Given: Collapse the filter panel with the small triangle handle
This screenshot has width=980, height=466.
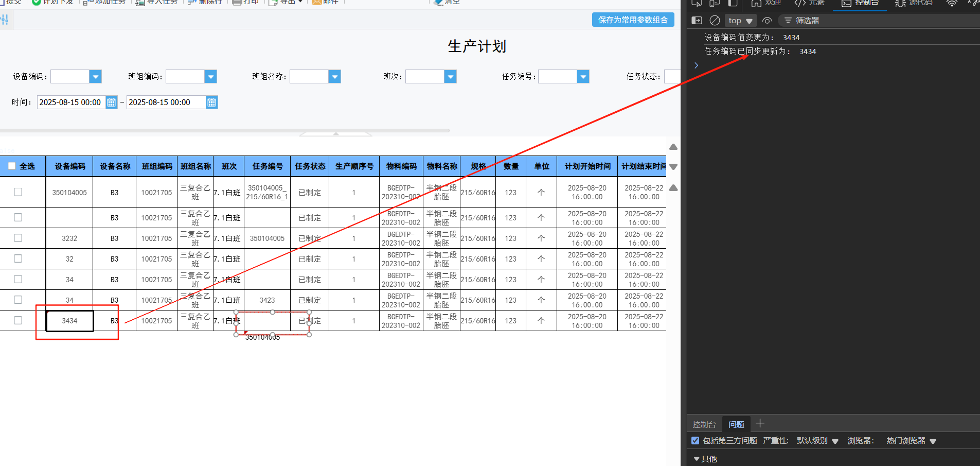Looking at the screenshot, I should pos(336,134).
